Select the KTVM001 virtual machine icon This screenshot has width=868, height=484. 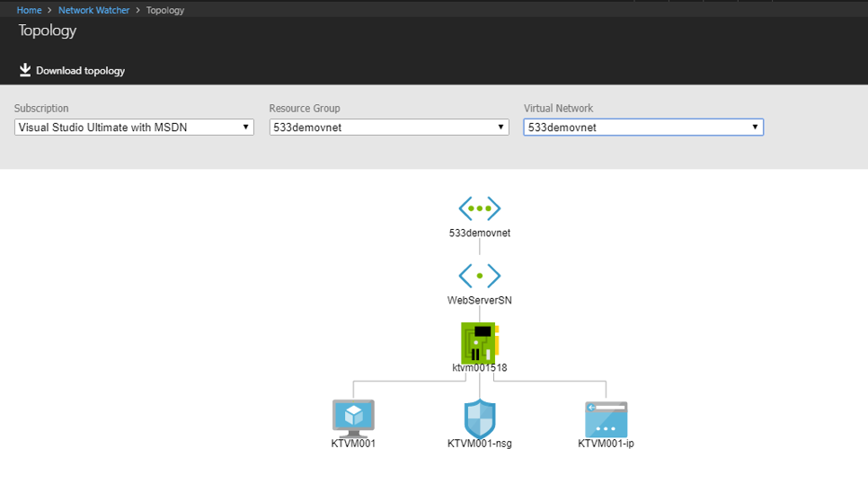point(353,418)
